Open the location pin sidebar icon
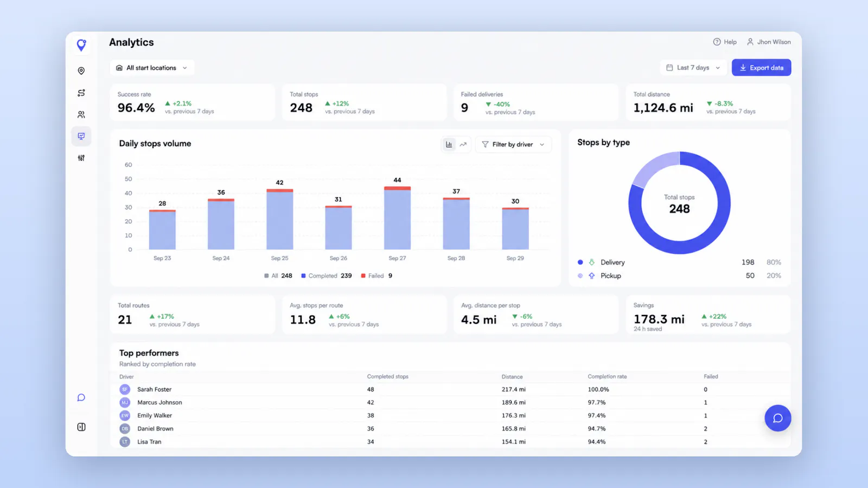The height and width of the screenshot is (488, 868). 81,71
